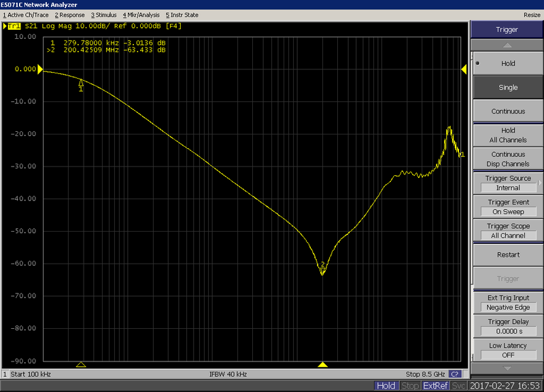
Task: Select Continuous trigger mode
Action: point(507,111)
